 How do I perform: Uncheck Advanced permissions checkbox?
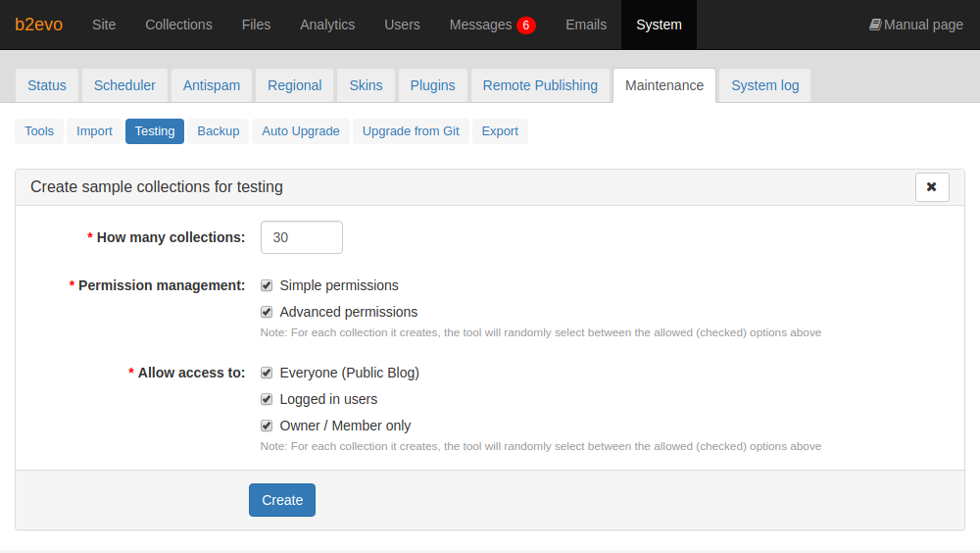(x=267, y=312)
